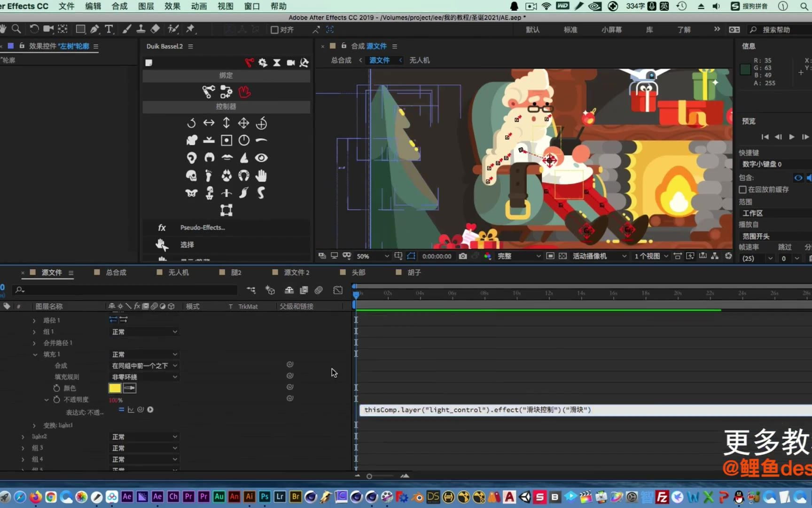Select the Type text tool
This screenshot has height=508, width=812.
pyautogui.click(x=109, y=29)
